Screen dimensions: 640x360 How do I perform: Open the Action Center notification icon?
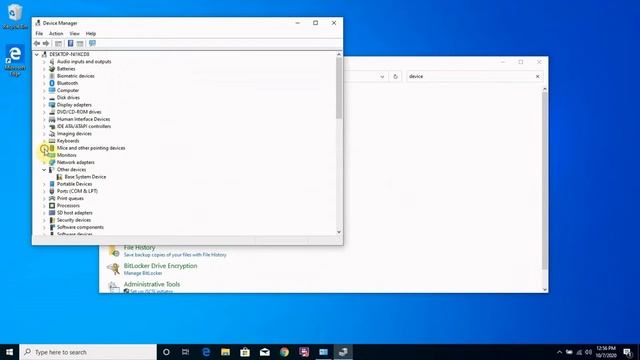point(628,352)
